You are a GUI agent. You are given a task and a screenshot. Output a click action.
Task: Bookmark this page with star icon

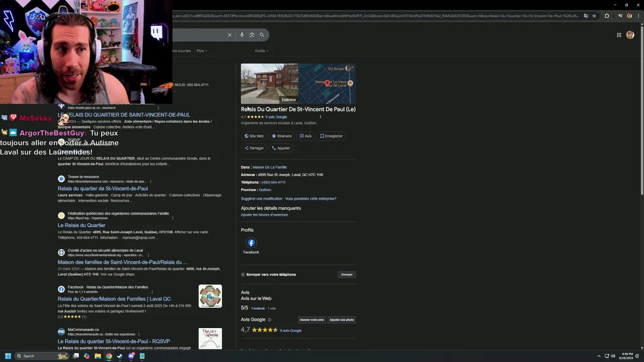(x=594, y=16)
